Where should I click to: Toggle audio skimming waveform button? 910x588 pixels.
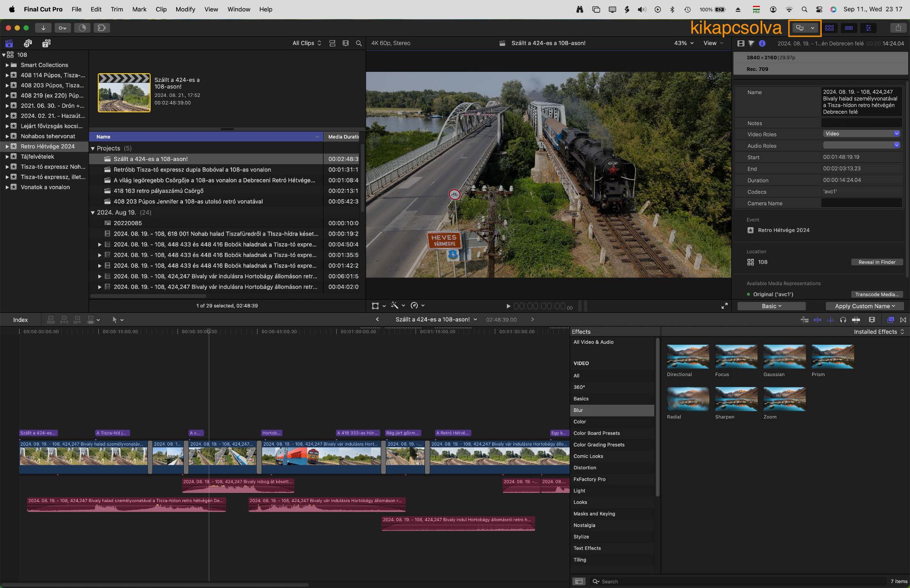830,320
